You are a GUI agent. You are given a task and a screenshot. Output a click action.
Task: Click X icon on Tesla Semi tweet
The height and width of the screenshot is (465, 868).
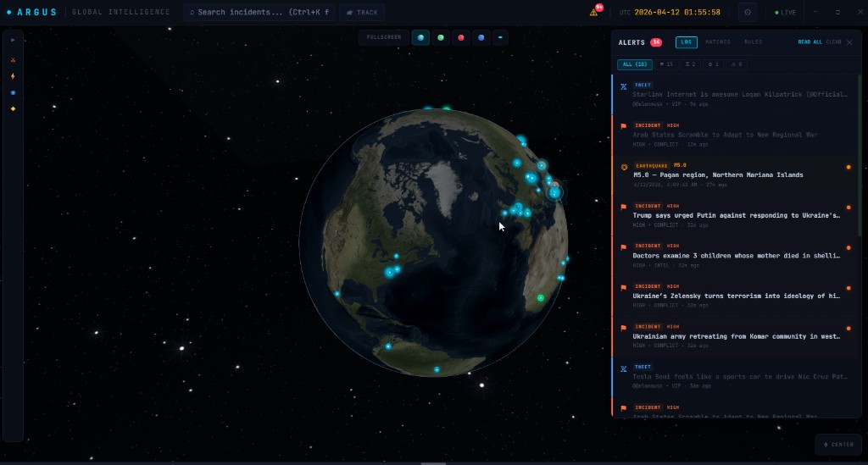(624, 368)
